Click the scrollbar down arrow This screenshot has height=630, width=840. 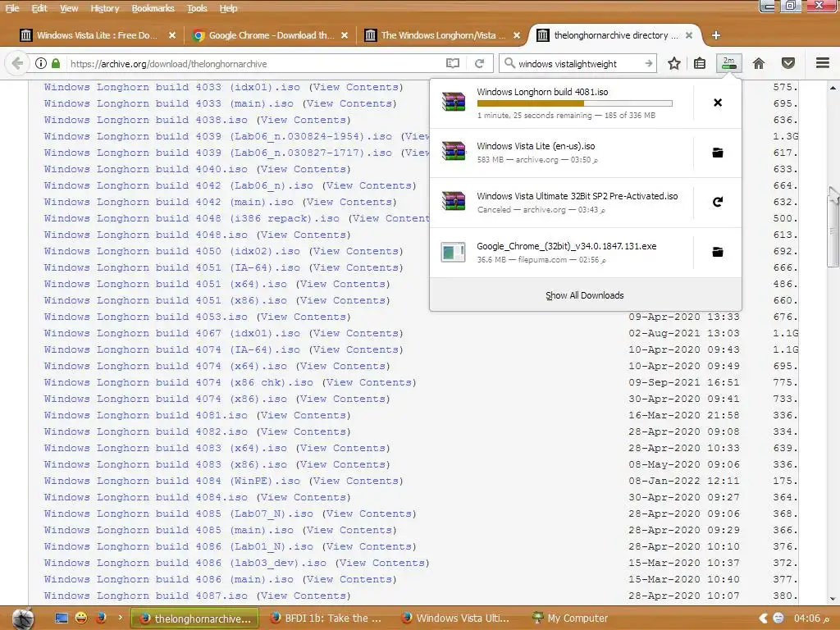coord(832,599)
